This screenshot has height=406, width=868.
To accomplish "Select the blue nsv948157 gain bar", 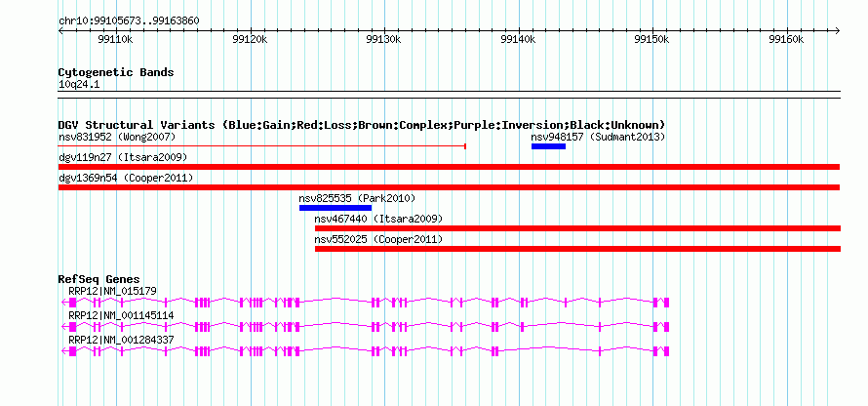I will point(548,146).
